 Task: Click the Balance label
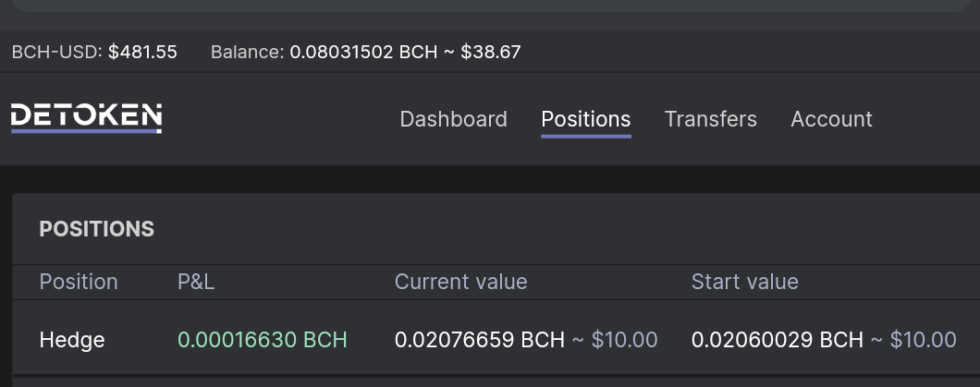tap(248, 52)
